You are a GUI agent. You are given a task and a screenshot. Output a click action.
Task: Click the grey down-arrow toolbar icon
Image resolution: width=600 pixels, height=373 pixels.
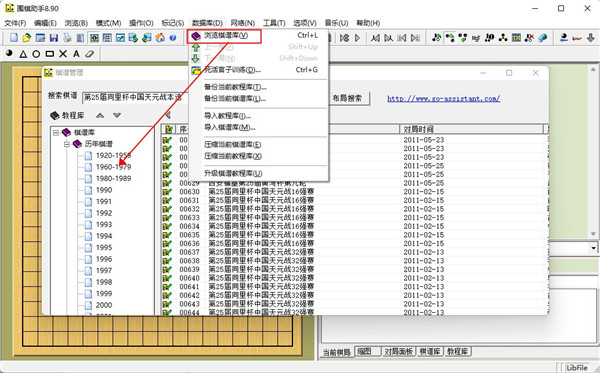pyautogui.click(x=590, y=37)
